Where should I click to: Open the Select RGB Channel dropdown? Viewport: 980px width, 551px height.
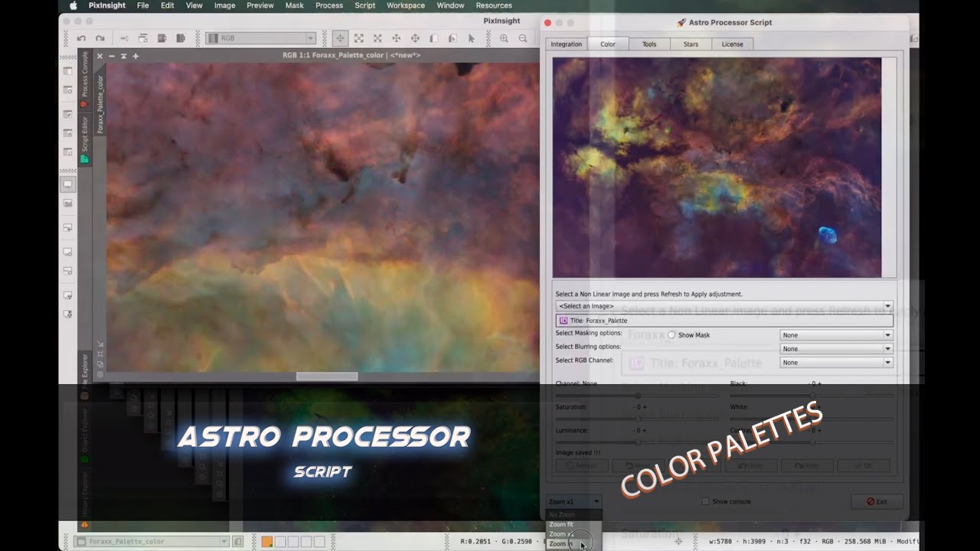[x=836, y=362]
